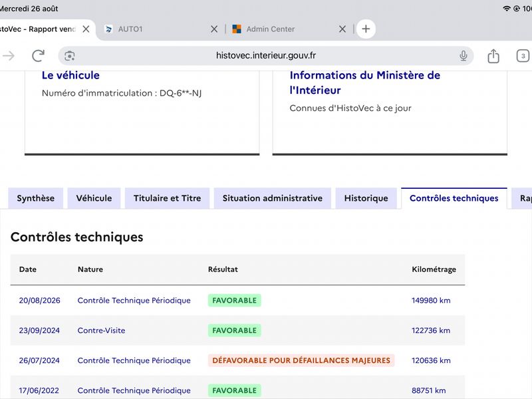
Task: Close the AUTO1 browser tab
Action: click(x=214, y=29)
